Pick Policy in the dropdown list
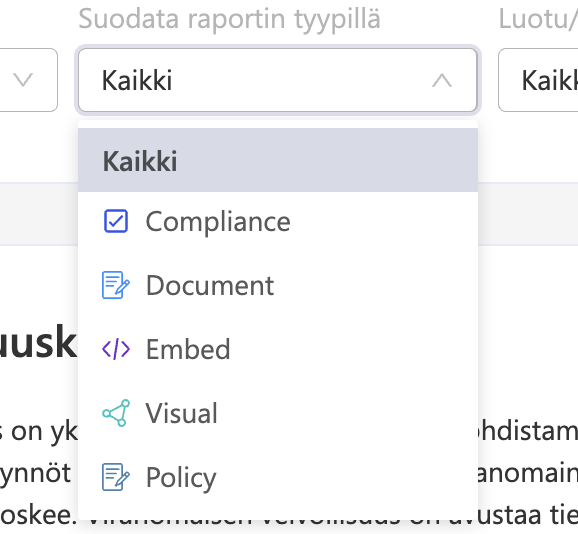Image resolution: width=578 pixels, height=534 pixels. [x=278, y=477]
